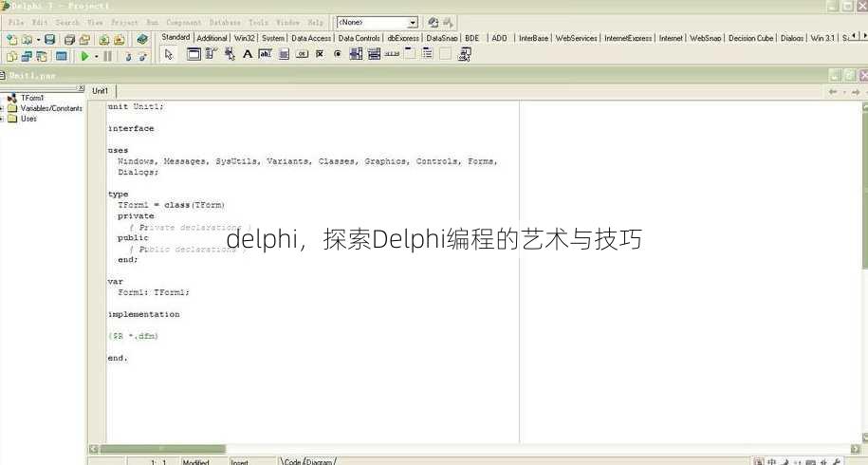Image resolution: width=868 pixels, height=465 pixels.
Task: Select the Panel component icon
Action: click(446, 54)
